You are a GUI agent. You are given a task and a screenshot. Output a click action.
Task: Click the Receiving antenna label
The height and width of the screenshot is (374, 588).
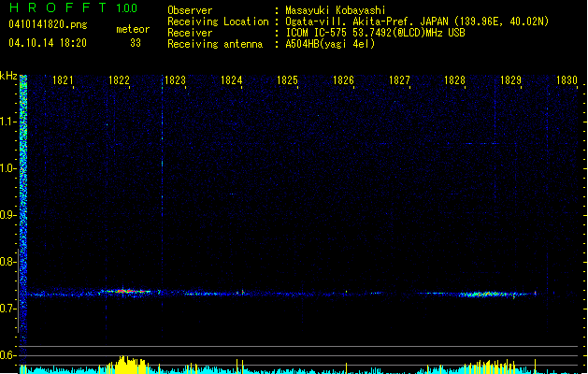click(215, 44)
